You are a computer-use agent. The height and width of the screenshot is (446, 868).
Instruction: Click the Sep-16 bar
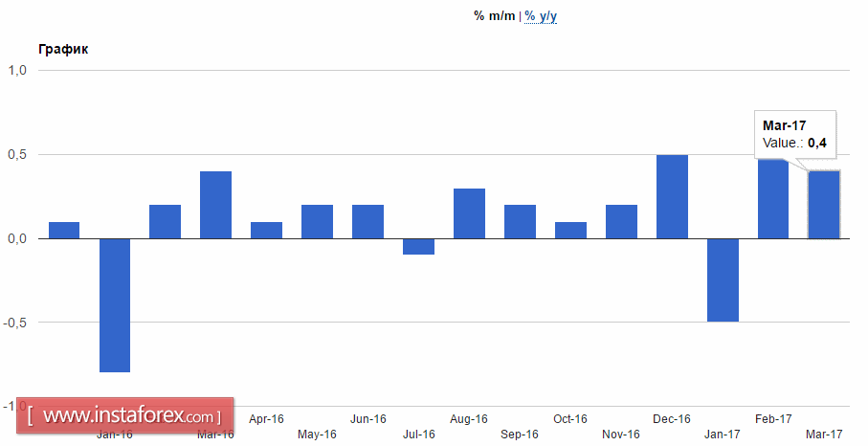520,222
